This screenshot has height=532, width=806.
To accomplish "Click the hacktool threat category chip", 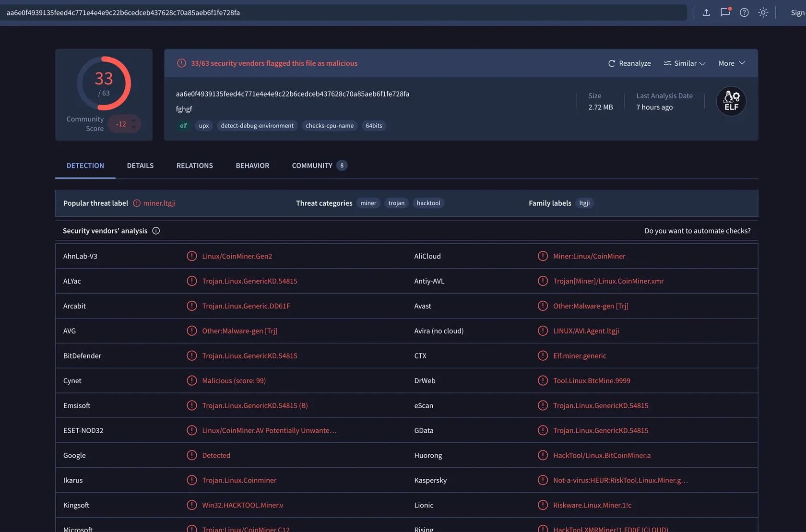I will (428, 203).
